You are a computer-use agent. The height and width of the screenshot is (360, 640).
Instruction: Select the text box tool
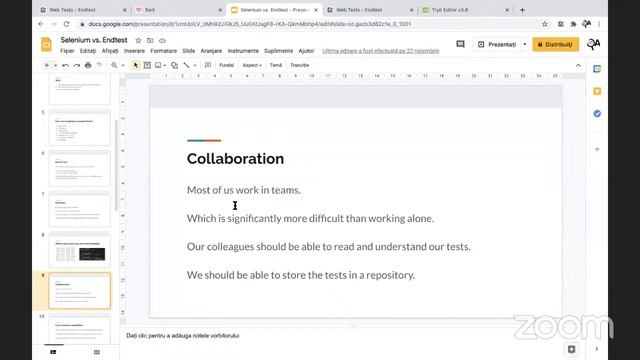pyautogui.click(x=147, y=65)
